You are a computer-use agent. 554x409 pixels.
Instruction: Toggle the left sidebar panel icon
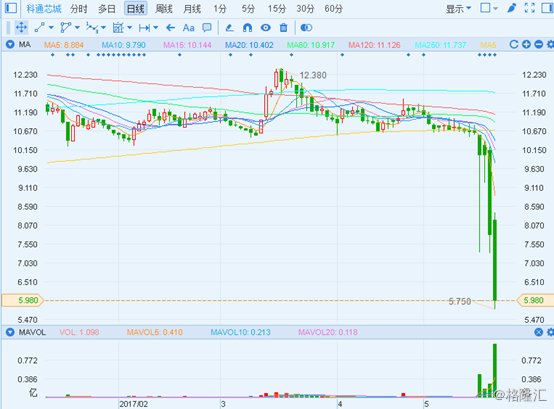click(x=11, y=8)
